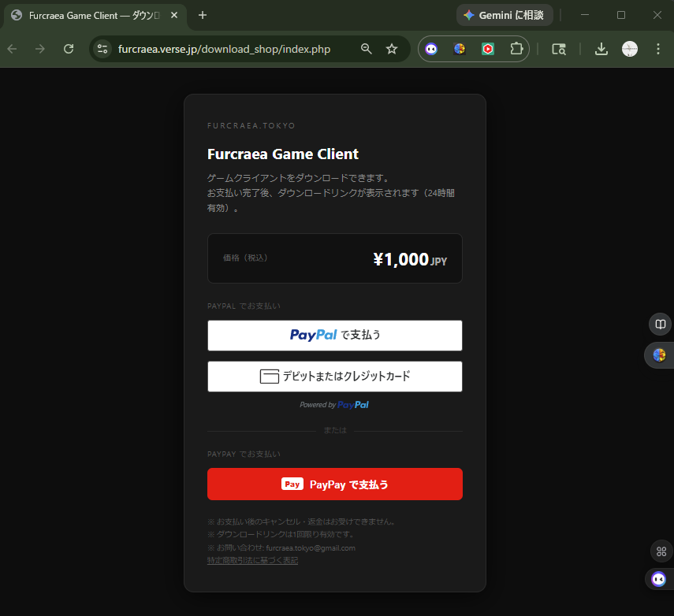Click the ¥1,000 JPY price text
Viewport: 674px width, 616px height.
tap(410, 259)
